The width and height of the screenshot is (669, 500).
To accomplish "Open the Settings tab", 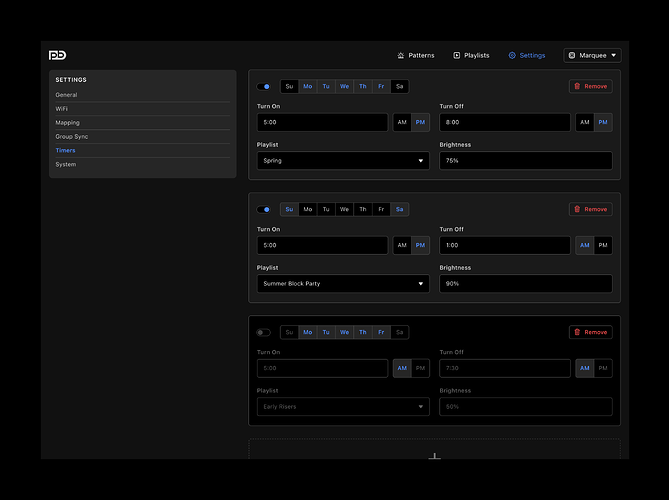I will pyautogui.click(x=526, y=55).
